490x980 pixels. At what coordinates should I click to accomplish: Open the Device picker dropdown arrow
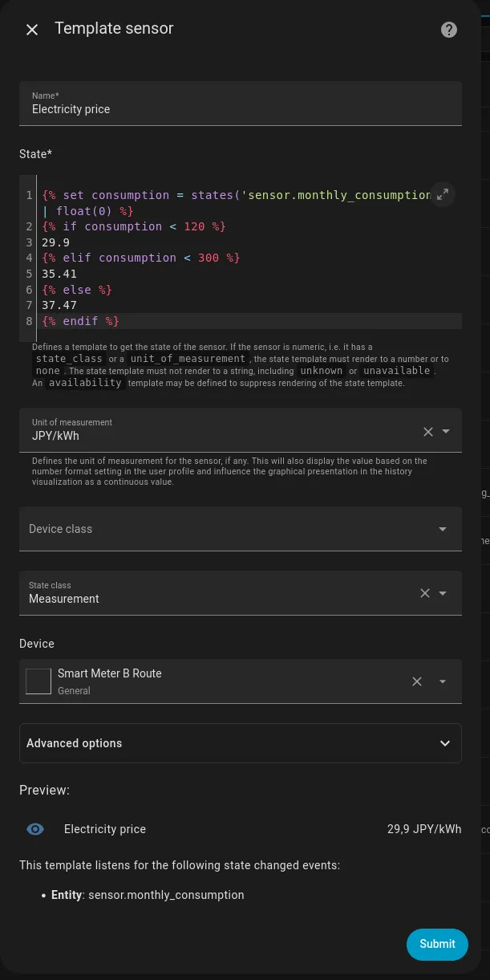[x=443, y=681]
